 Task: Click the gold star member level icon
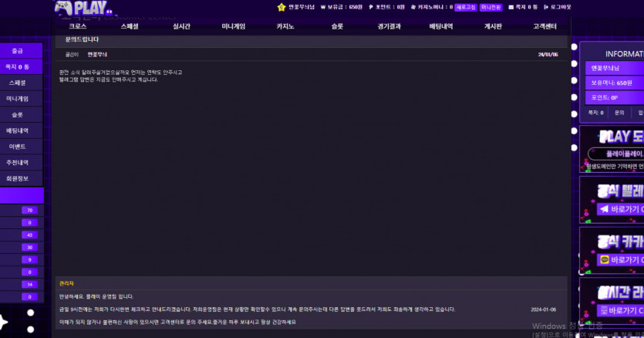click(282, 7)
